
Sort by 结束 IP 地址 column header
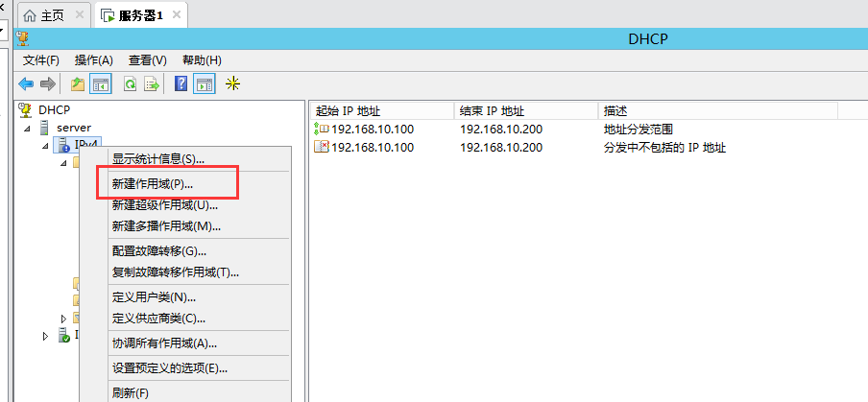(526, 110)
